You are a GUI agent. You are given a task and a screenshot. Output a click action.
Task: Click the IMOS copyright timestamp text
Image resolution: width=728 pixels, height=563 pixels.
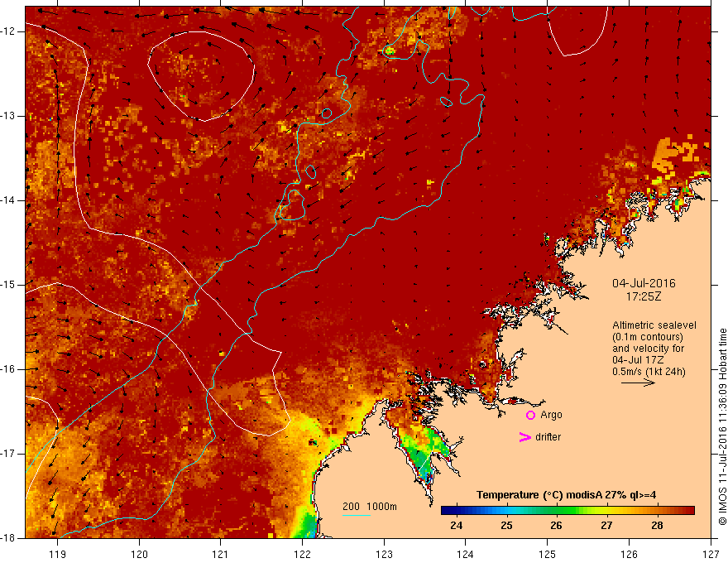722,426
